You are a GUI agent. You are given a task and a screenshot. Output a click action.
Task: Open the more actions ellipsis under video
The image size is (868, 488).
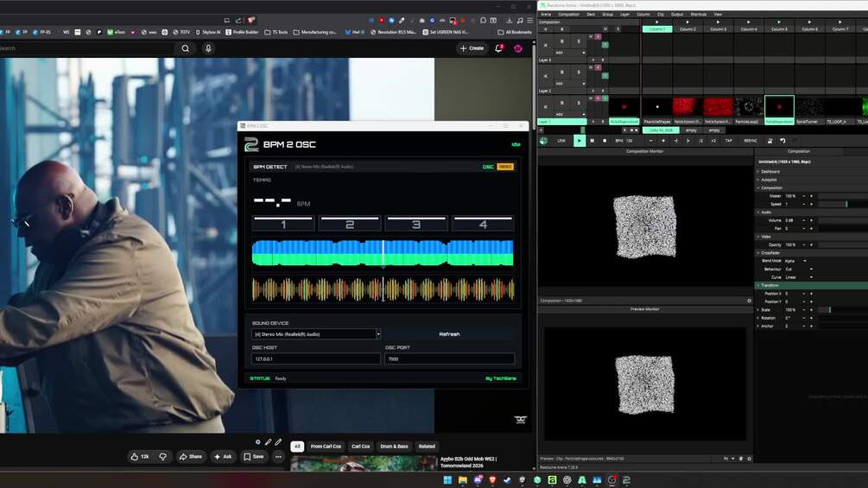click(278, 456)
